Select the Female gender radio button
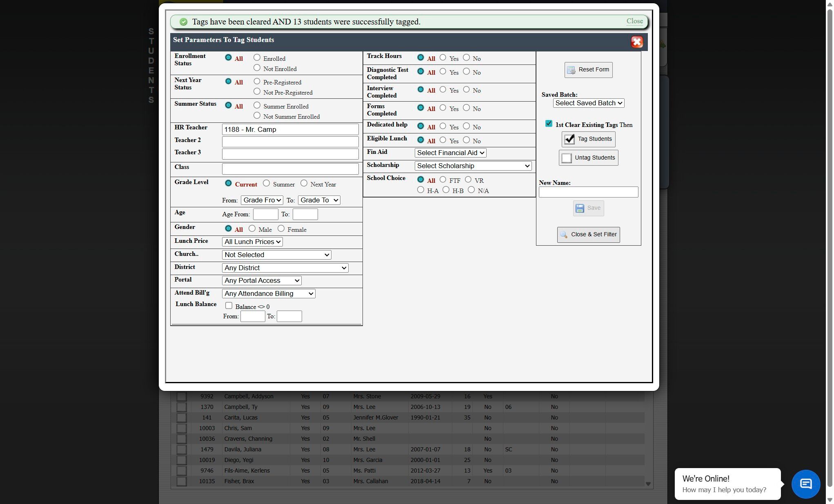Viewport: 834px width, 504px height. (x=281, y=229)
